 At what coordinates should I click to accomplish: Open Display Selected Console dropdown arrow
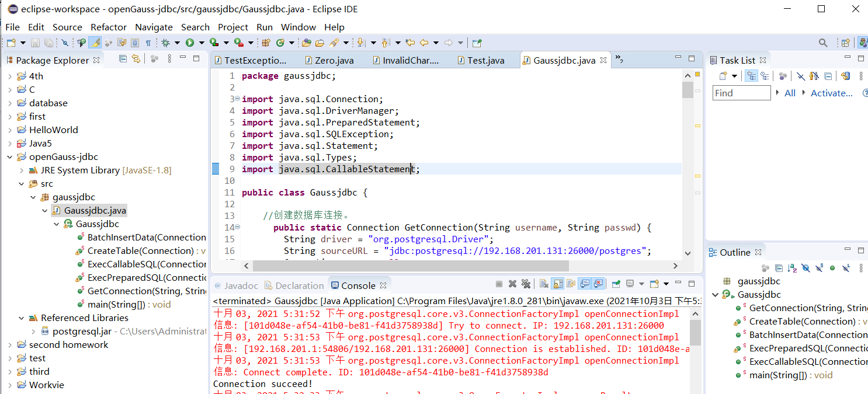[x=641, y=284]
